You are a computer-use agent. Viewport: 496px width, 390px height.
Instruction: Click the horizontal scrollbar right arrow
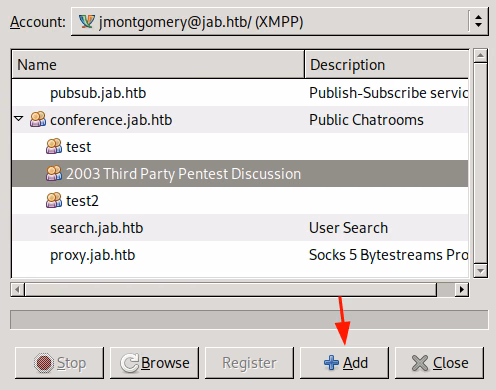tap(462, 289)
